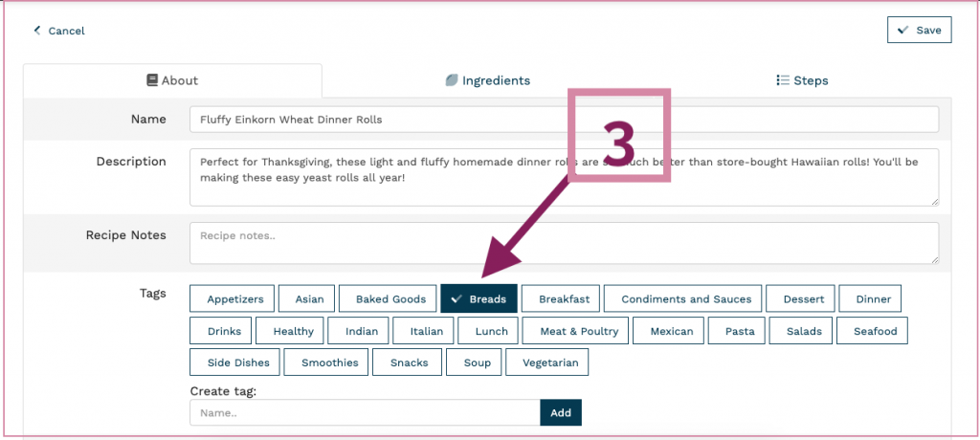Focus the Recipe Notes text area

[565, 243]
